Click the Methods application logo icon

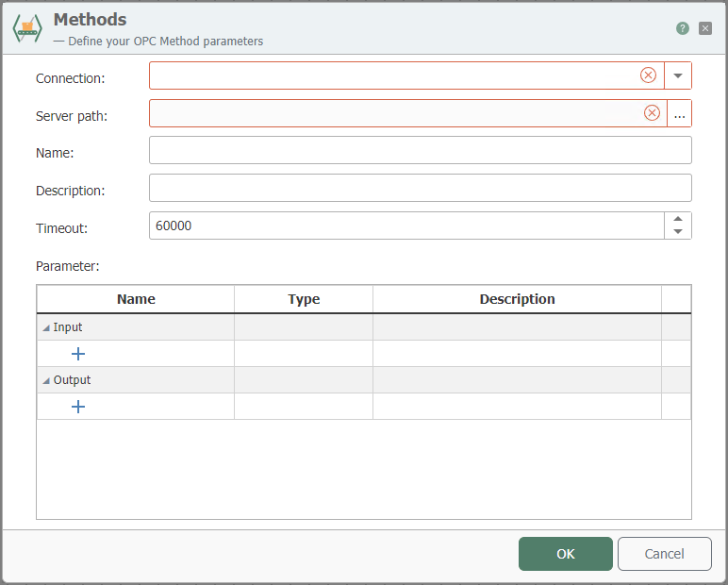point(27,28)
